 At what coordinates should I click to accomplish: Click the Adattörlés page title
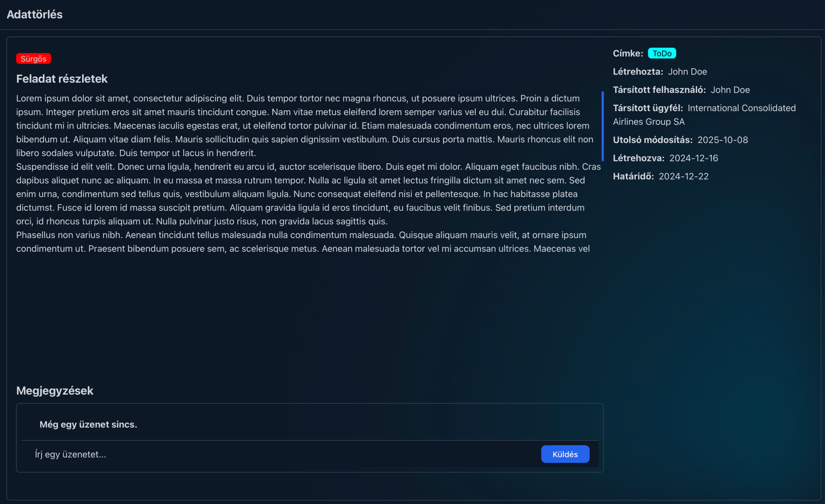pos(35,14)
